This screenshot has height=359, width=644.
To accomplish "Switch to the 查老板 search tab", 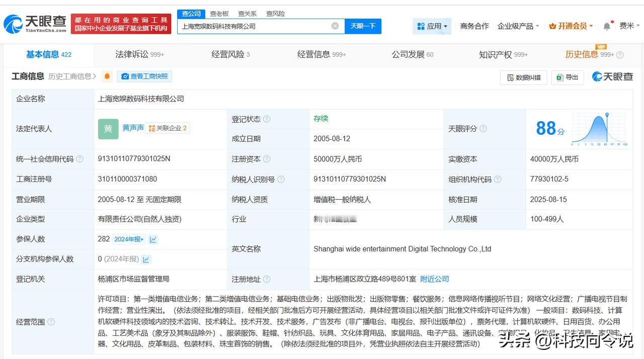I will (x=219, y=14).
